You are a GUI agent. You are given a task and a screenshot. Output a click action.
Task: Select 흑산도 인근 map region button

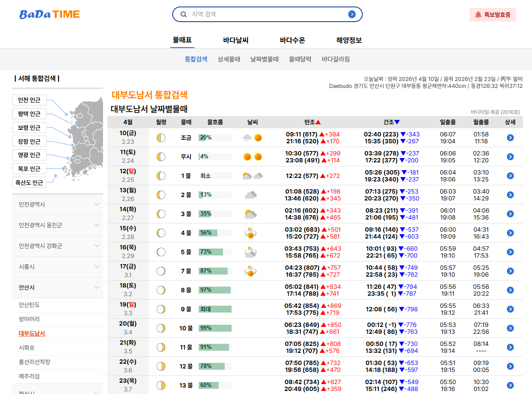click(29, 183)
